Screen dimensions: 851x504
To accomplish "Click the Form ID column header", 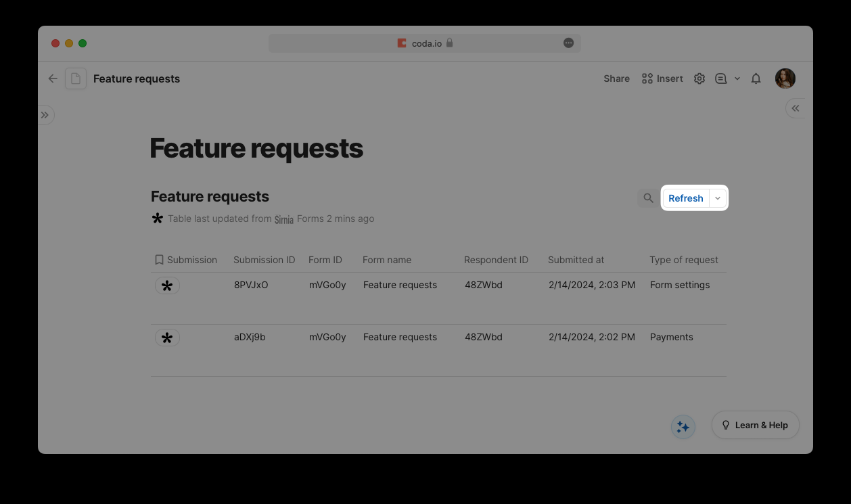I will pyautogui.click(x=325, y=260).
